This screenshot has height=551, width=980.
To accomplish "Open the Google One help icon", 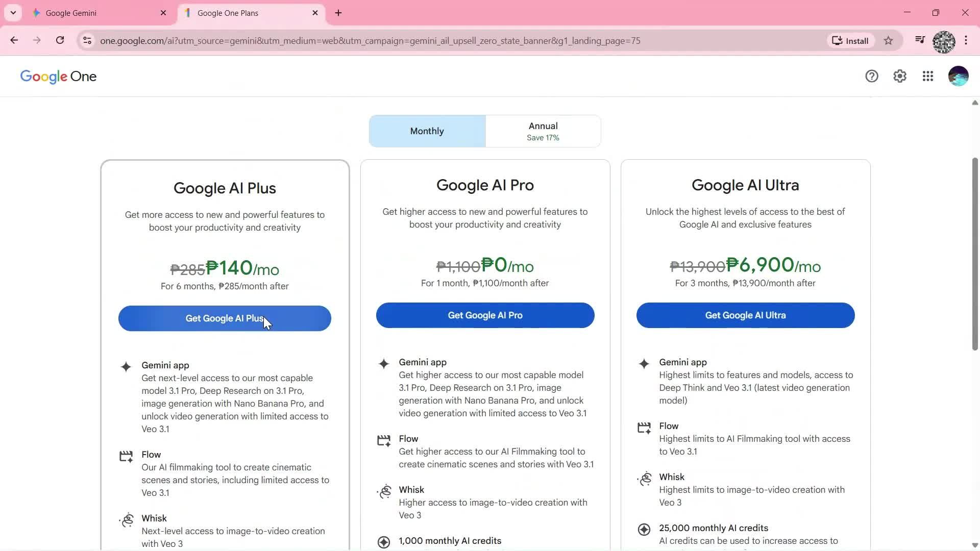I will pyautogui.click(x=872, y=76).
